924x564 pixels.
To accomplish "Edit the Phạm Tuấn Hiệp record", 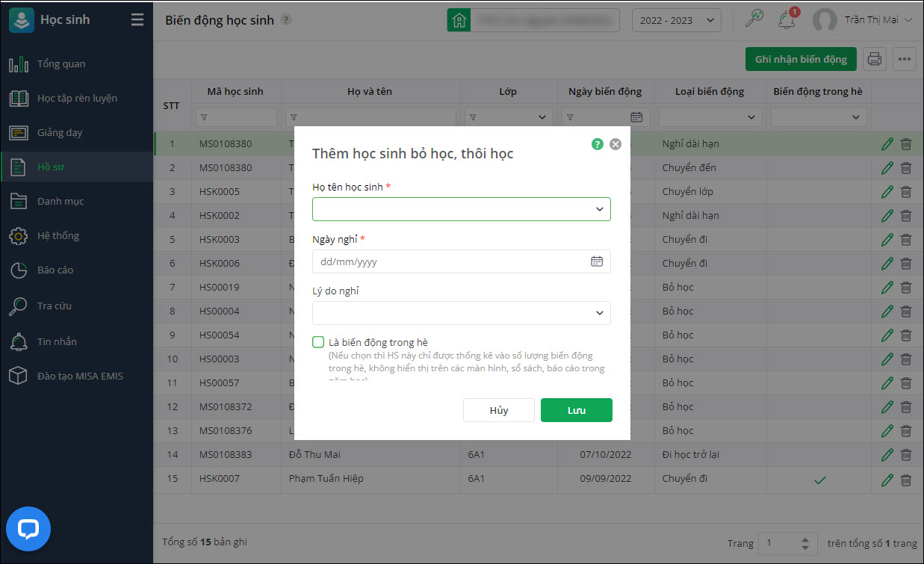I will [x=887, y=479].
